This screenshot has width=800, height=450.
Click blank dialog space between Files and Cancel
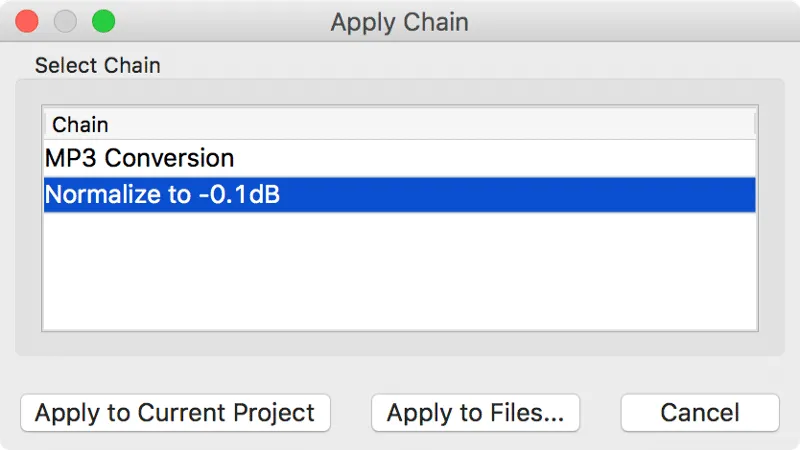click(600, 413)
